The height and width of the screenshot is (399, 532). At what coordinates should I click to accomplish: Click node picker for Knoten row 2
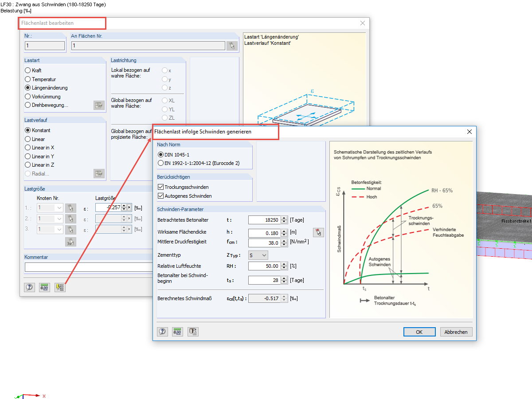tap(70, 218)
